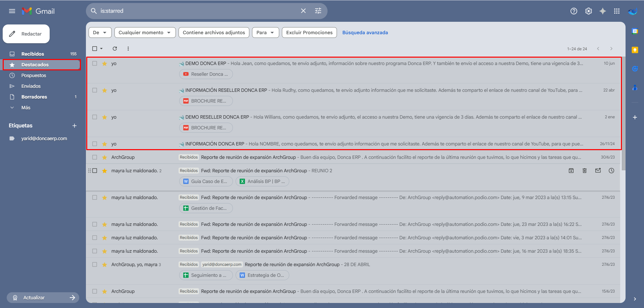This screenshot has height=308, width=644.
Task: Expand "Más" in the left sidebar
Action: click(26, 108)
